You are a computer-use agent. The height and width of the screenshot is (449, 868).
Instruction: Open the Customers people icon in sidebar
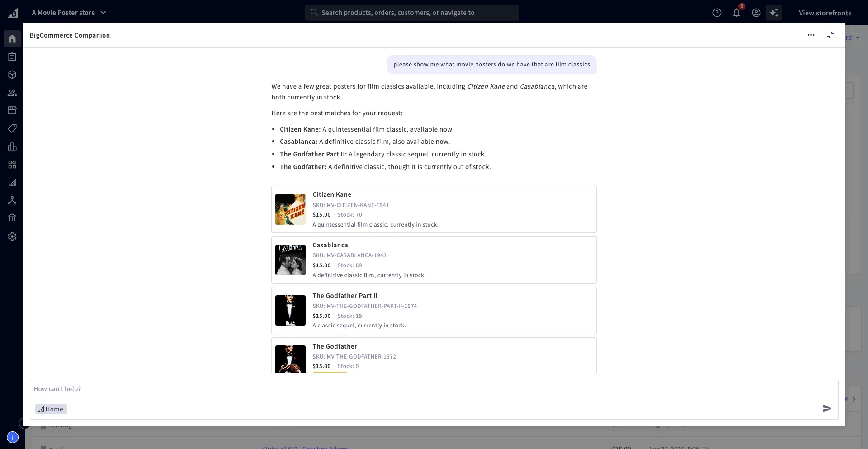pyautogui.click(x=12, y=93)
